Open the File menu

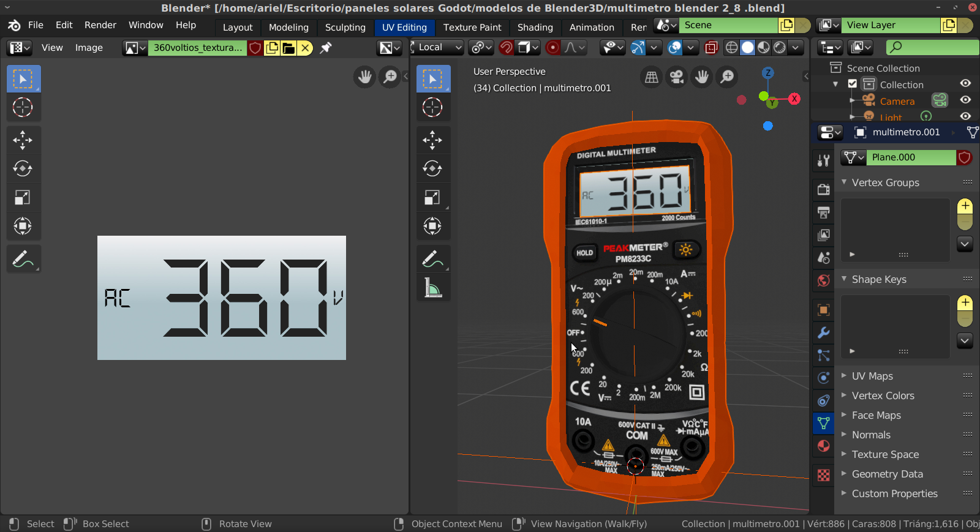[x=36, y=25]
